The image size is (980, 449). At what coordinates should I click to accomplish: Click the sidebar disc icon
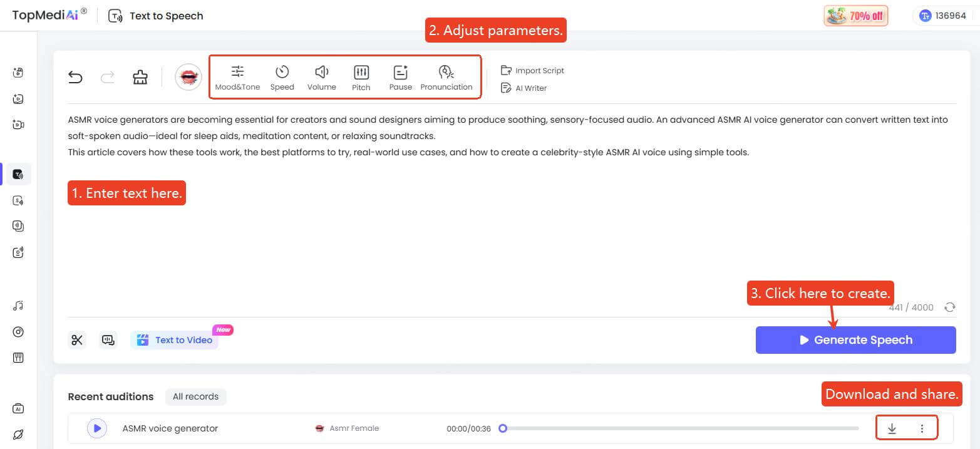pyautogui.click(x=18, y=332)
